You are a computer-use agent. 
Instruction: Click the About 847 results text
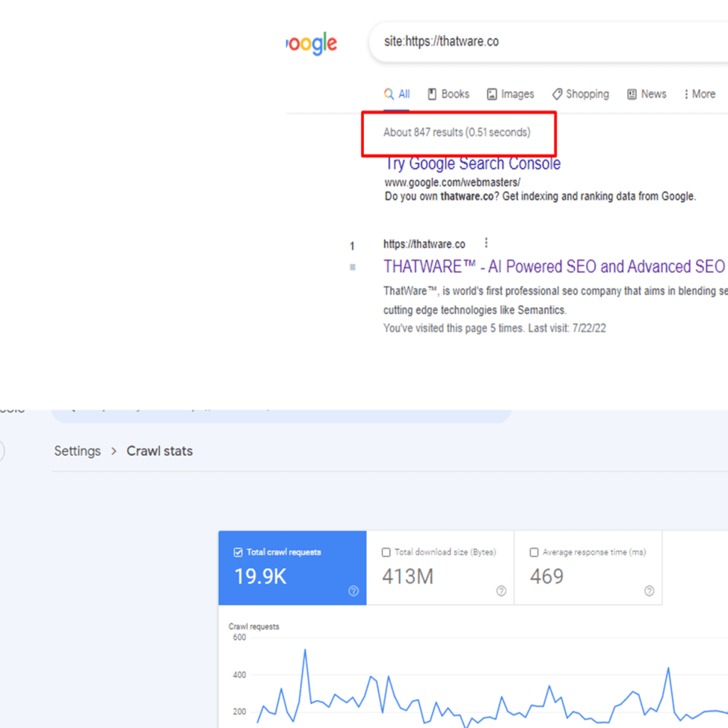[x=457, y=133]
